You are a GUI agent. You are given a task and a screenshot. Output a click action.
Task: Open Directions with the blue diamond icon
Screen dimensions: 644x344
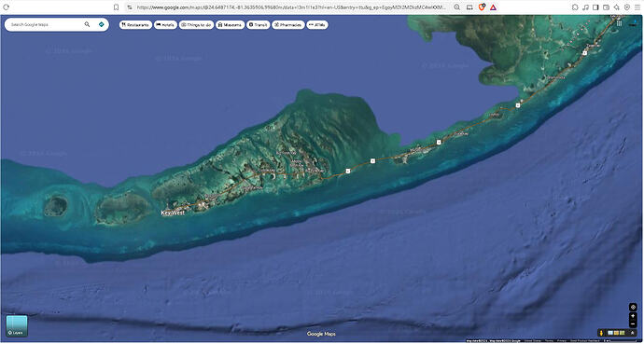[102, 24]
